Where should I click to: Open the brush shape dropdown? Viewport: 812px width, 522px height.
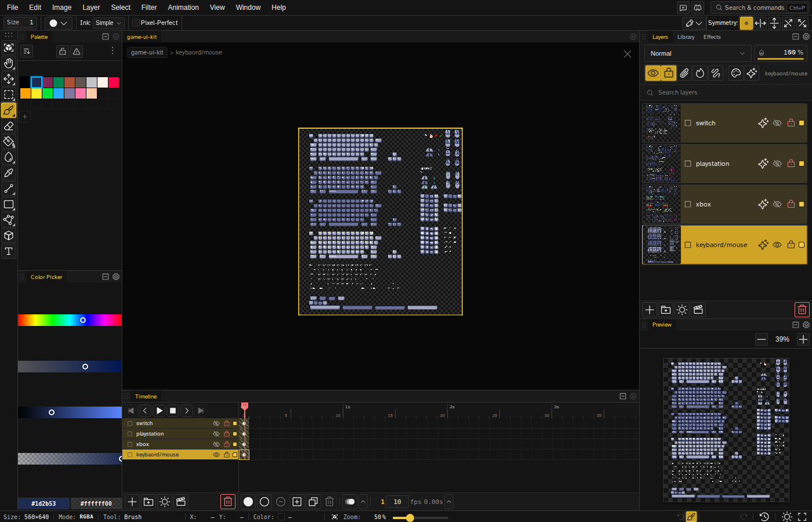pos(58,23)
